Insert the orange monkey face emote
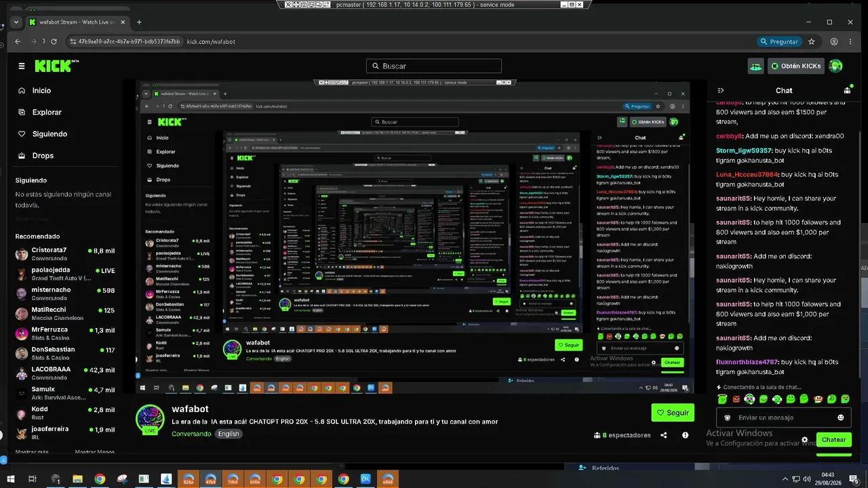This screenshot has width=868, height=488. tap(818, 399)
